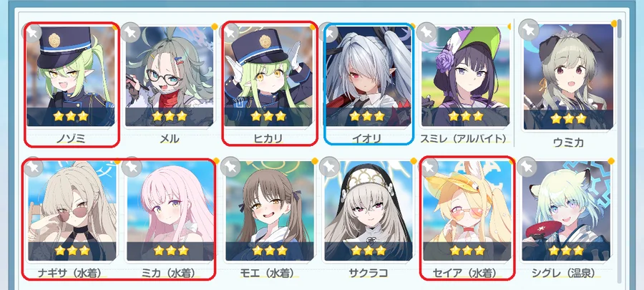644x290 pixels.
Task: Toggle the pin icon on ウミカ card
Action: (x=527, y=29)
